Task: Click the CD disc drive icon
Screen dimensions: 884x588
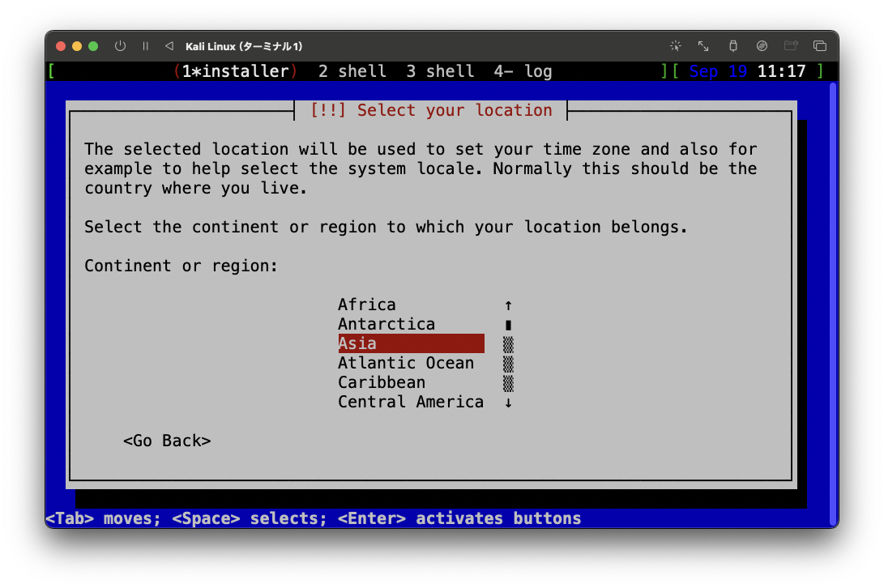Action: click(762, 46)
